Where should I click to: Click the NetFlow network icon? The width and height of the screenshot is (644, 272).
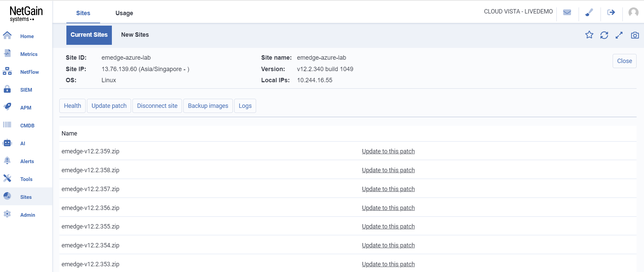click(x=7, y=71)
